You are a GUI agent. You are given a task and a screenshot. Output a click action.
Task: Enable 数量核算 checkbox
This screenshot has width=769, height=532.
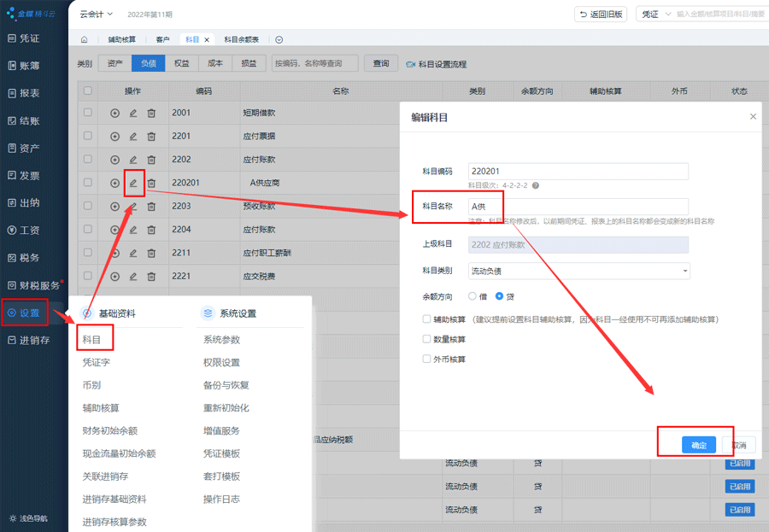tap(426, 339)
